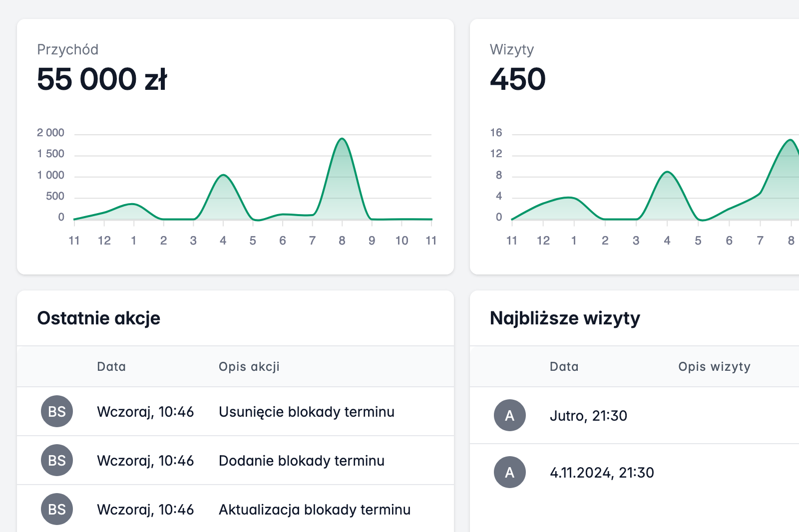Click x-axis label 10 on revenue chart
Screen dimensions: 799x532
[401, 241]
